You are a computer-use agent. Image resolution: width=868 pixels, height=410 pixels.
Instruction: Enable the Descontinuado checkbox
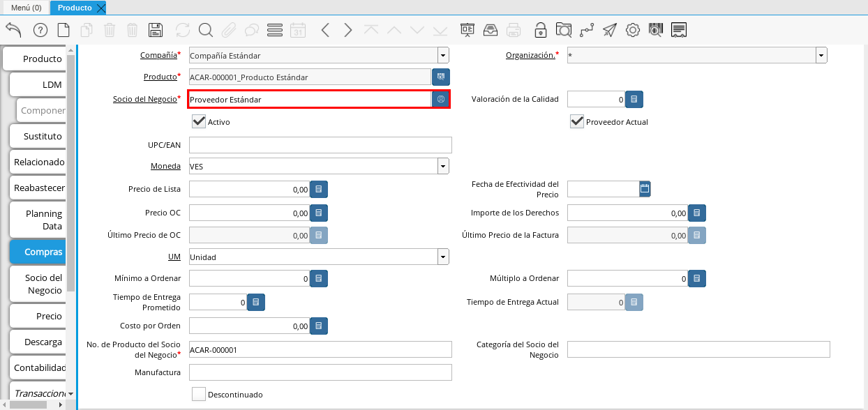(199, 395)
